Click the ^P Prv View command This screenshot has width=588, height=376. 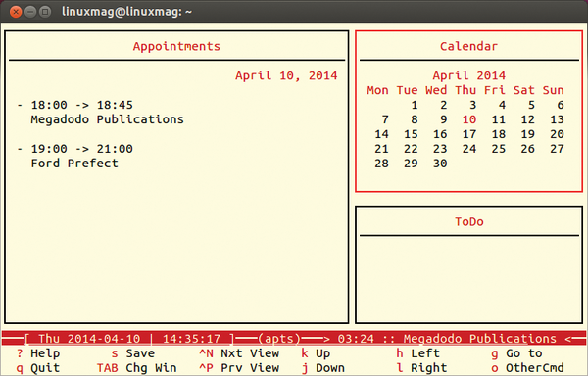pyautogui.click(x=239, y=368)
